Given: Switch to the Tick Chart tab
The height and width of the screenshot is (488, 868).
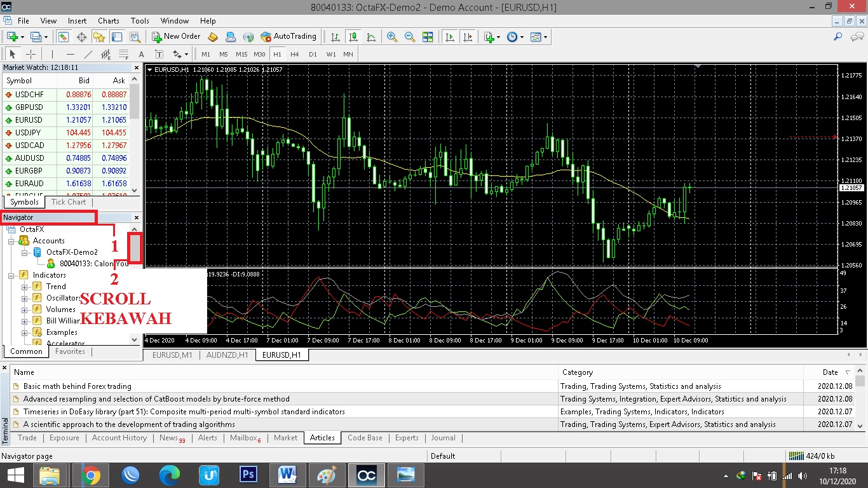Looking at the screenshot, I should coord(69,202).
